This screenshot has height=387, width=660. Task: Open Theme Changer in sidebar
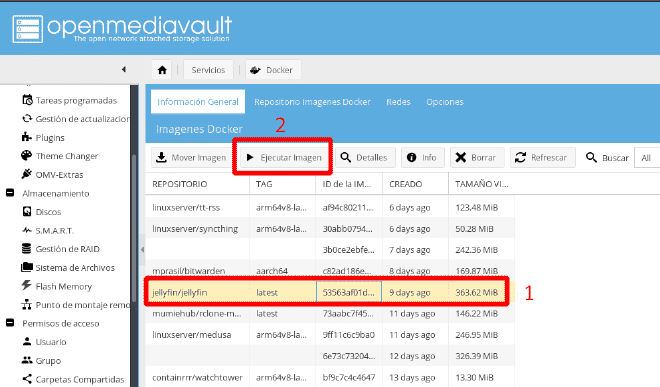click(x=67, y=156)
